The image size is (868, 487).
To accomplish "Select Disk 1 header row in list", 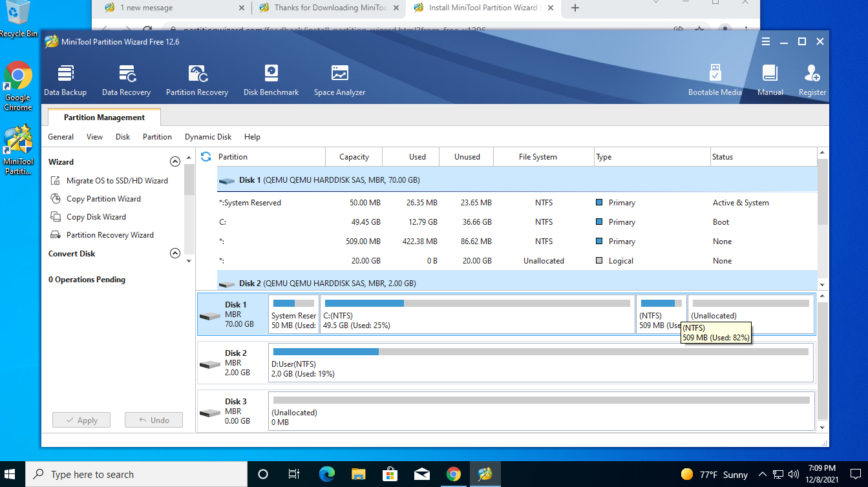I will 517,180.
